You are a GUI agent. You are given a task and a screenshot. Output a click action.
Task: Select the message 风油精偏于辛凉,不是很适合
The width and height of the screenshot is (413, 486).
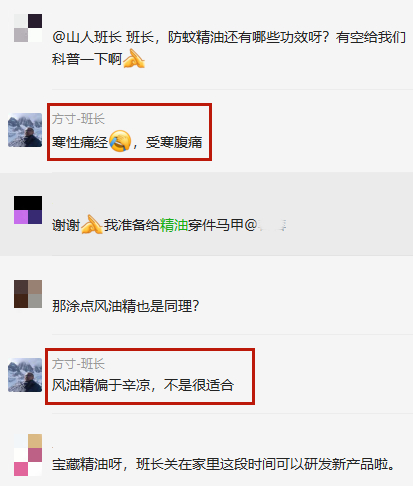click(143, 385)
